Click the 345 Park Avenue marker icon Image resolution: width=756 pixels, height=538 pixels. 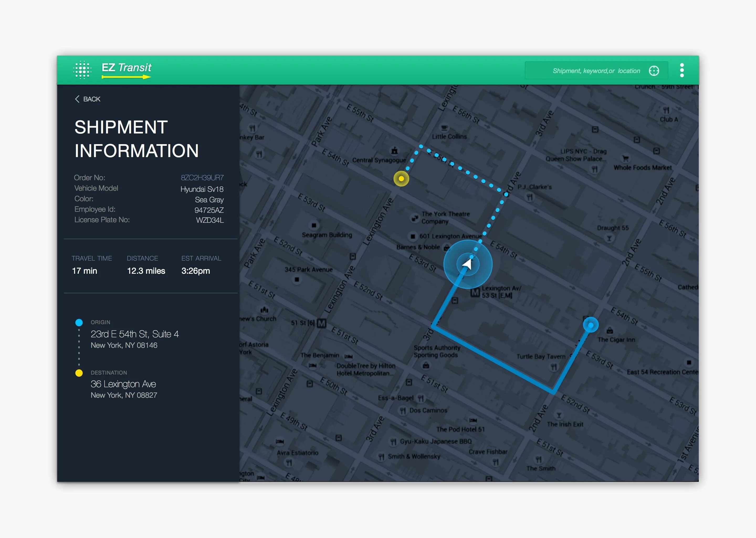click(297, 280)
